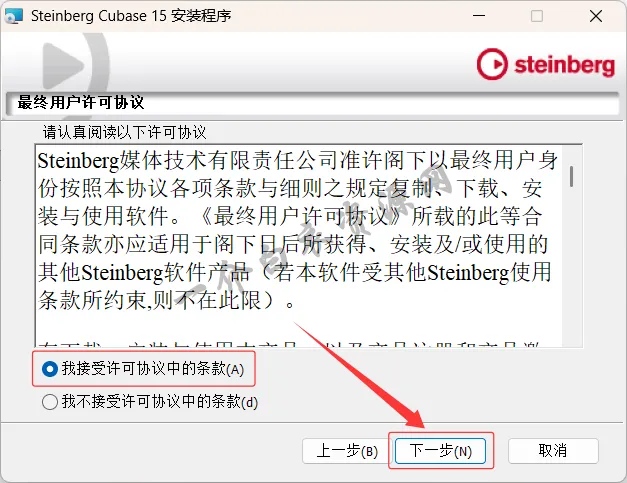Select 我不接受许可协议中的条款(d) radio button
Viewport: 627px width, 483px height.
(50, 402)
